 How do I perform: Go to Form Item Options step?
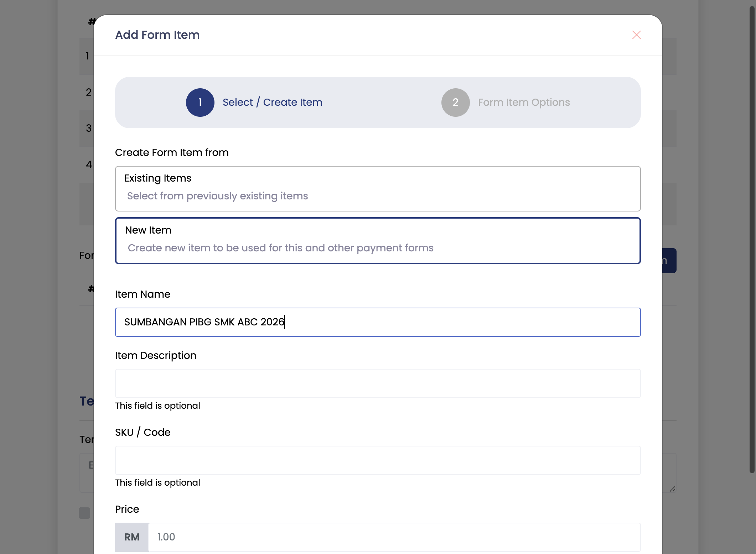point(524,103)
